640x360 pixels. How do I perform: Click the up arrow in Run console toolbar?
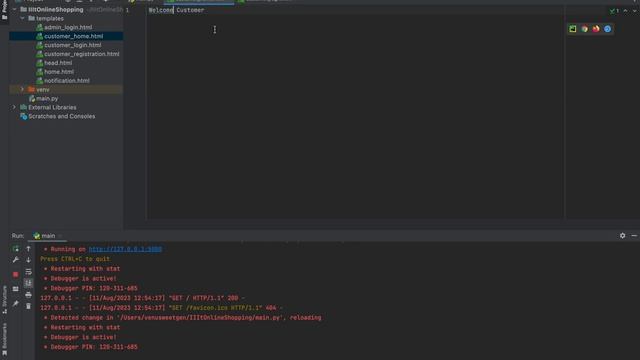tap(29, 249)
